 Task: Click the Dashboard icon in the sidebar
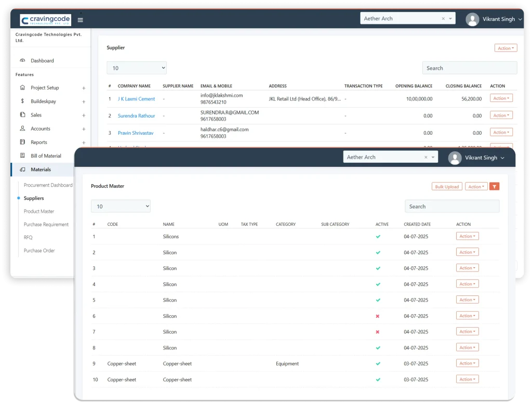tap(22, 61)
